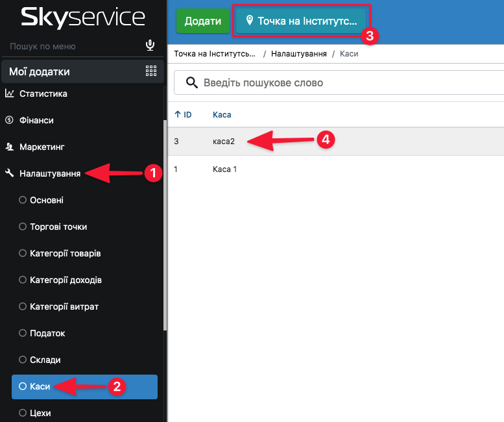Click the microphone voice search icon
Image resolution: width=504 pixels, height=422 pixels.
[x=150, y=45]
